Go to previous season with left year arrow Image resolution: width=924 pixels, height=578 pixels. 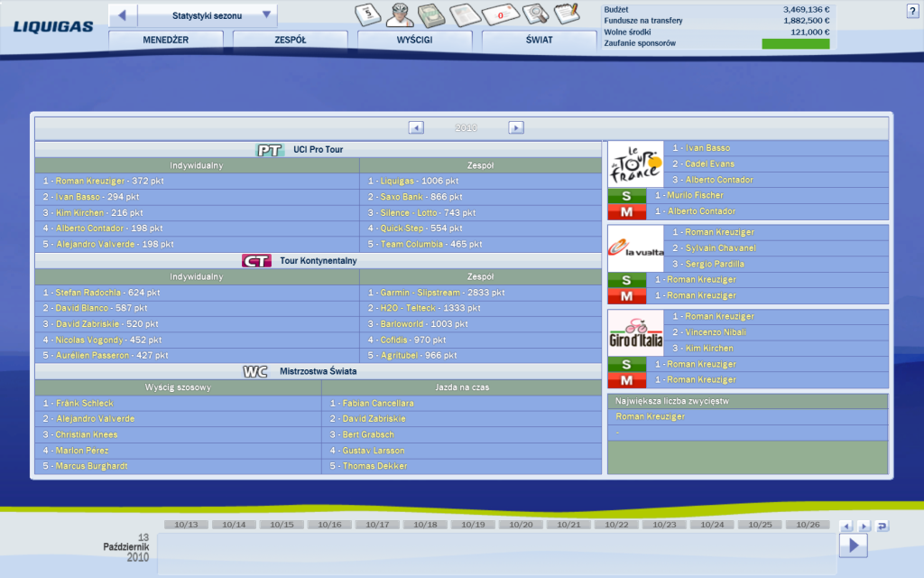pos(416,127)
